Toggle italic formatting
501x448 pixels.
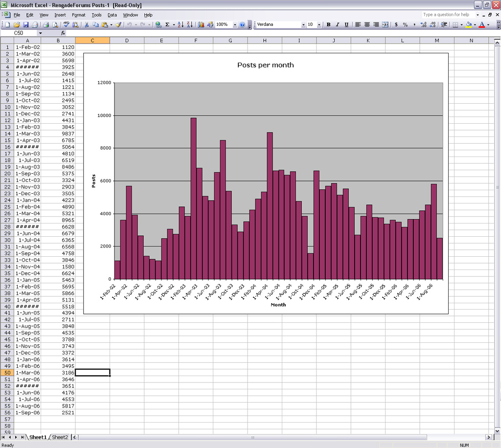coord(337,24)
